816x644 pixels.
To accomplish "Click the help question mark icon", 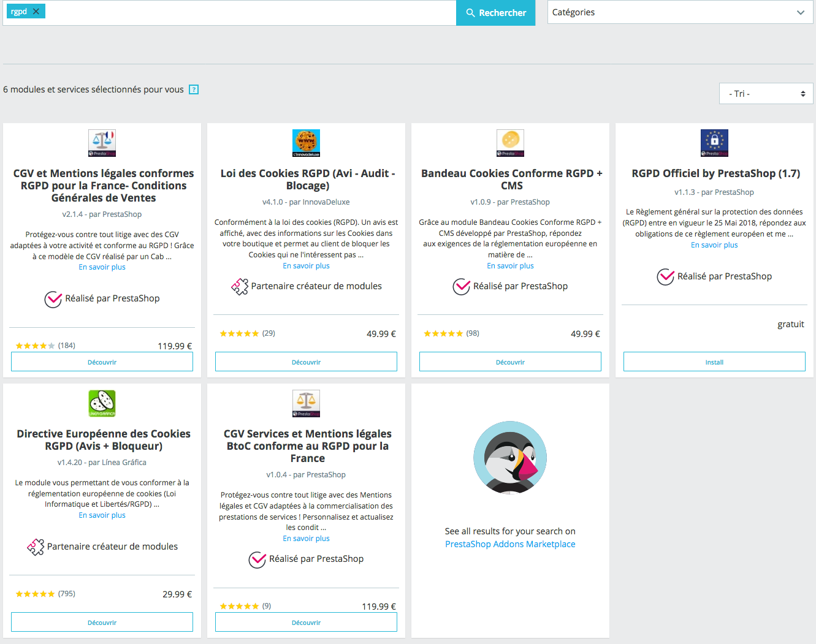I will click(194, 89).
